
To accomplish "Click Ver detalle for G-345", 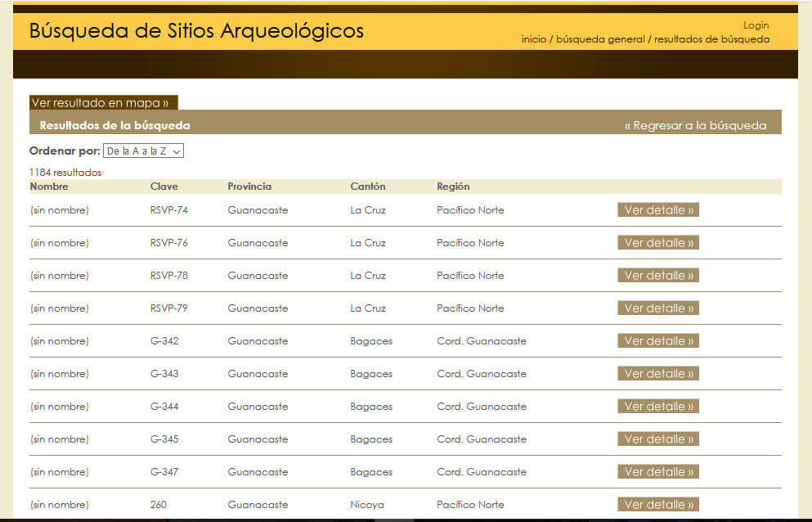I will coord(658,439).
